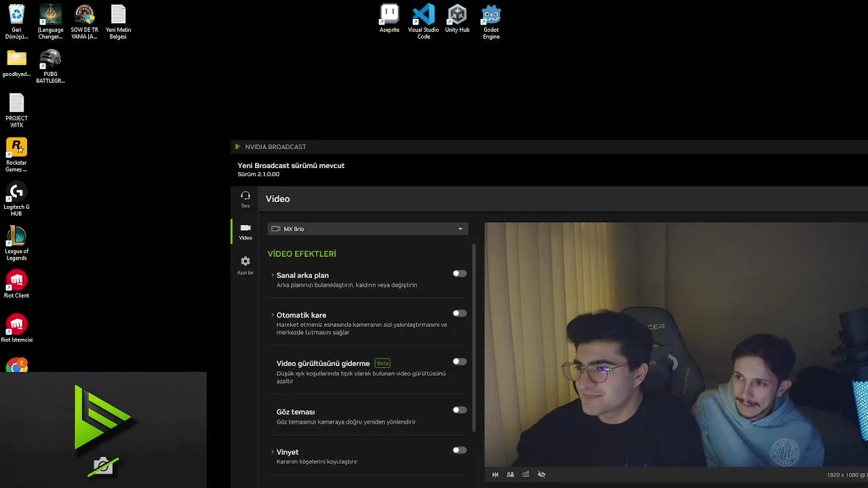Open the PROJECT WITK document icon
This screenshot has height=488, width=868.
tap(16, 110)
